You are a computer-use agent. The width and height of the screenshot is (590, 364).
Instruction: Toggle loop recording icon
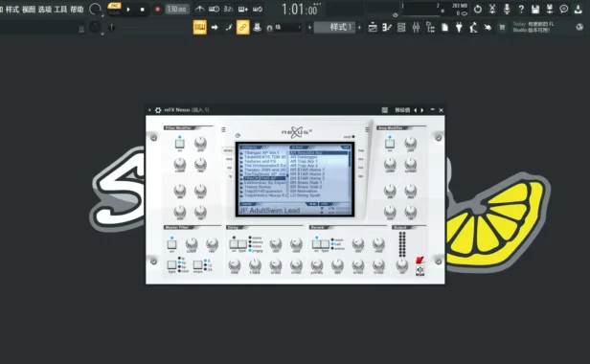coord(258,9)
